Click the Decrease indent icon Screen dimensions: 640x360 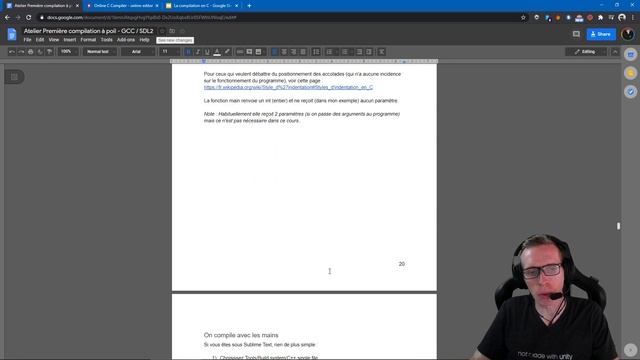pyautogui.click(x=359, y=52)
